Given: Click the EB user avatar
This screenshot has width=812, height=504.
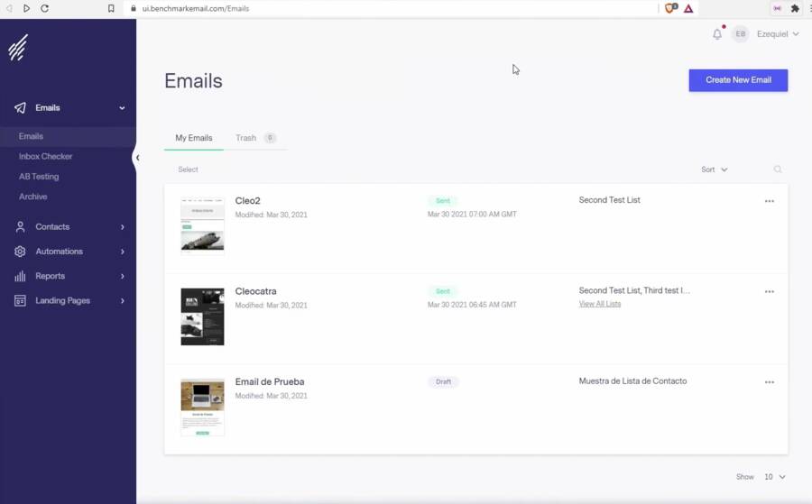Looking at the screenshot, I should coord(741,34).
